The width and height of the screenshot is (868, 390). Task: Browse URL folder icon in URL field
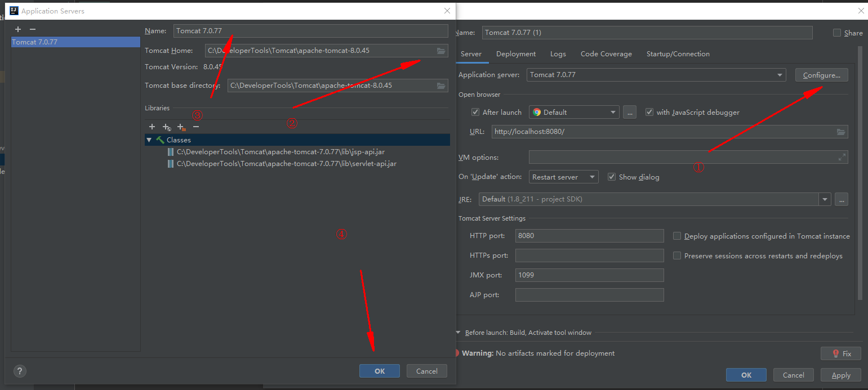[841, 132]
